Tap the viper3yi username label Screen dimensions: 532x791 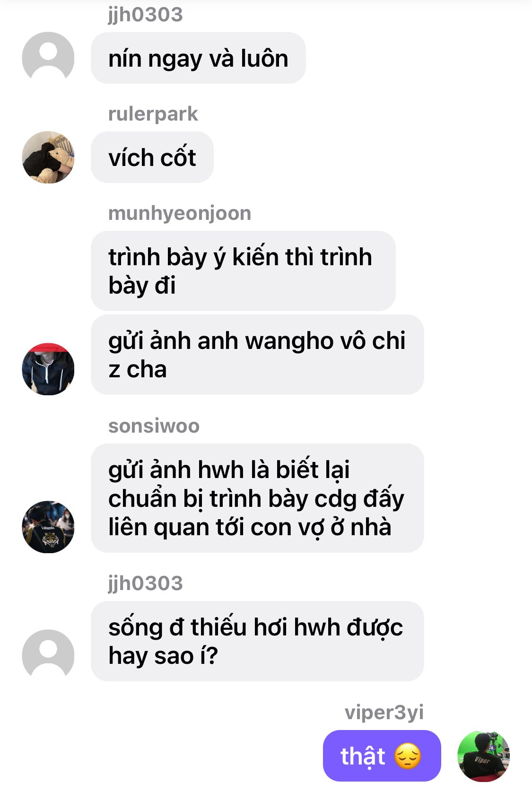coord(384,712)
